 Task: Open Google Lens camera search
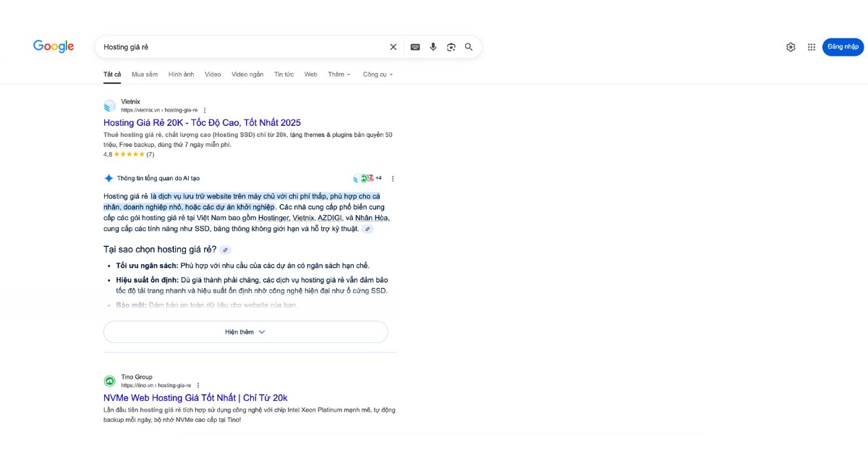[451, 46]
